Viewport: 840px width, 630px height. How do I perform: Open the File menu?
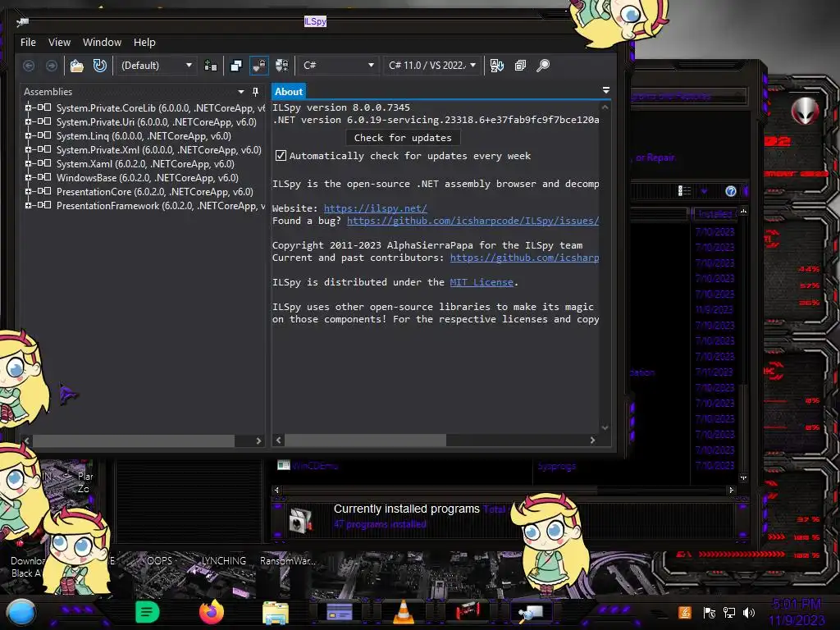point(28,43)
